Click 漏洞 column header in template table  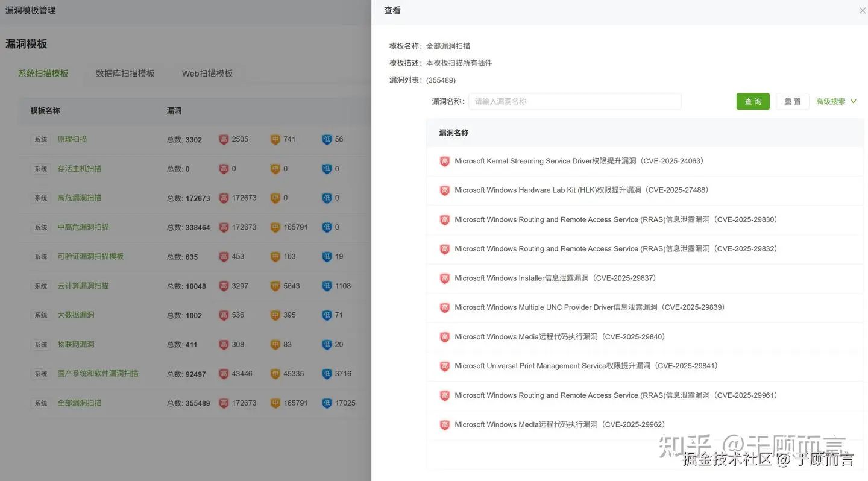[x=174, y=111]
